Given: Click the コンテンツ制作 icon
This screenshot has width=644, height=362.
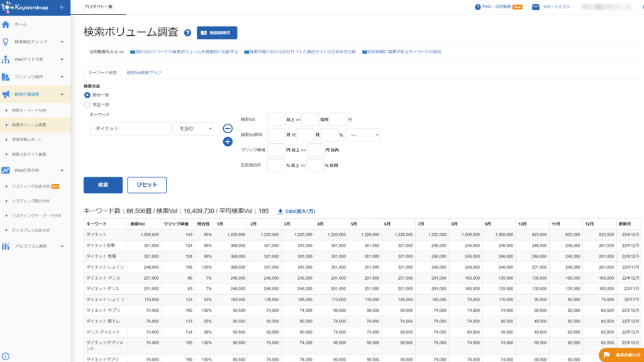Looking at the screenshot, I should click(6, 77).
